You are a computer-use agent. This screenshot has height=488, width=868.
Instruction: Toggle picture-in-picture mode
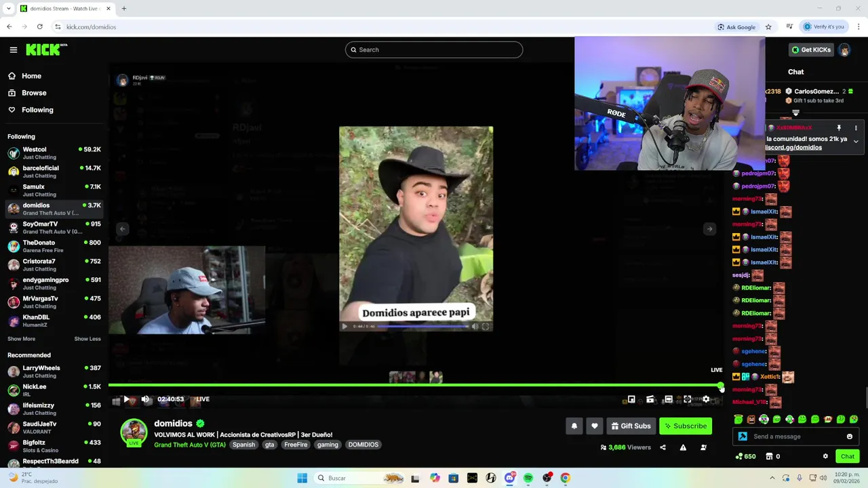[x=631, y=399]
